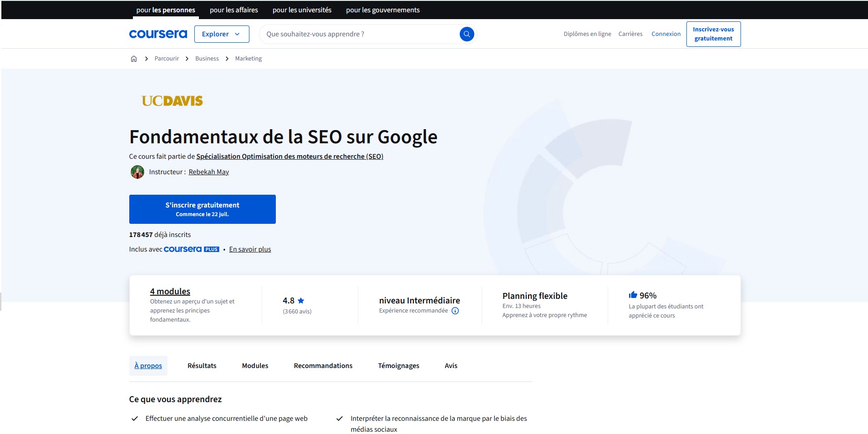Open 'pour les gouvernements' tab
This screenshot has width=868, height=434.
click(383, 10)
